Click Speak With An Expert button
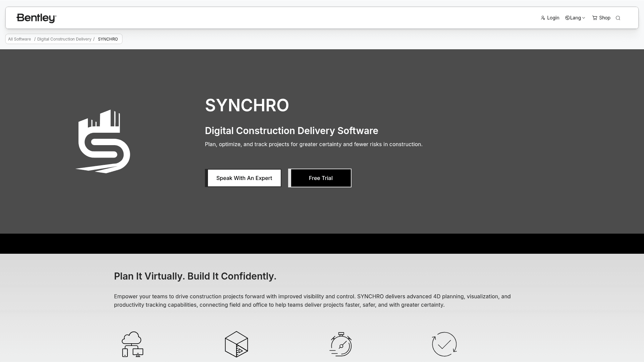The height and width of the screenshot is (362, 644). 243,178
